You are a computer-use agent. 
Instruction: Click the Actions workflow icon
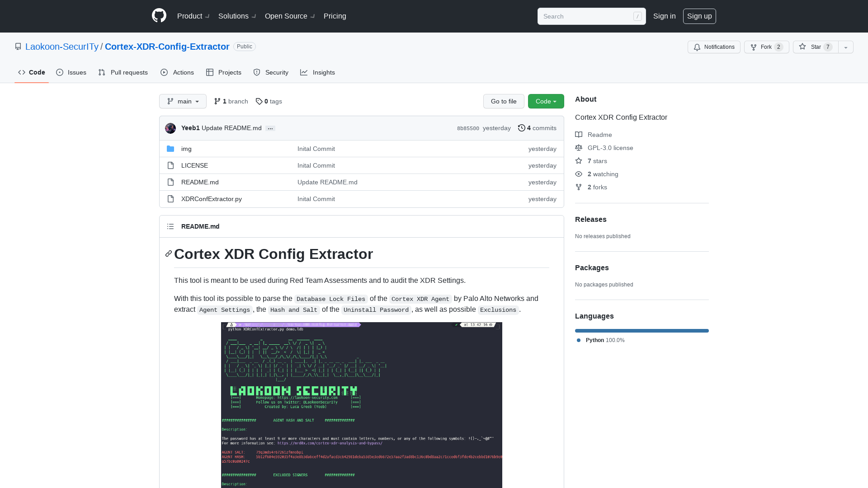165,72
